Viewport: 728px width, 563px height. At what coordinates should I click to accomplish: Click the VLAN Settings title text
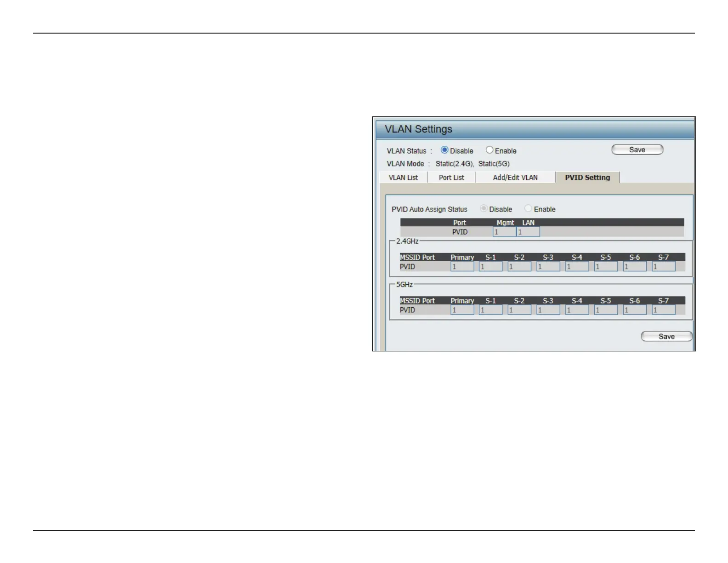[x=418, y=129]
